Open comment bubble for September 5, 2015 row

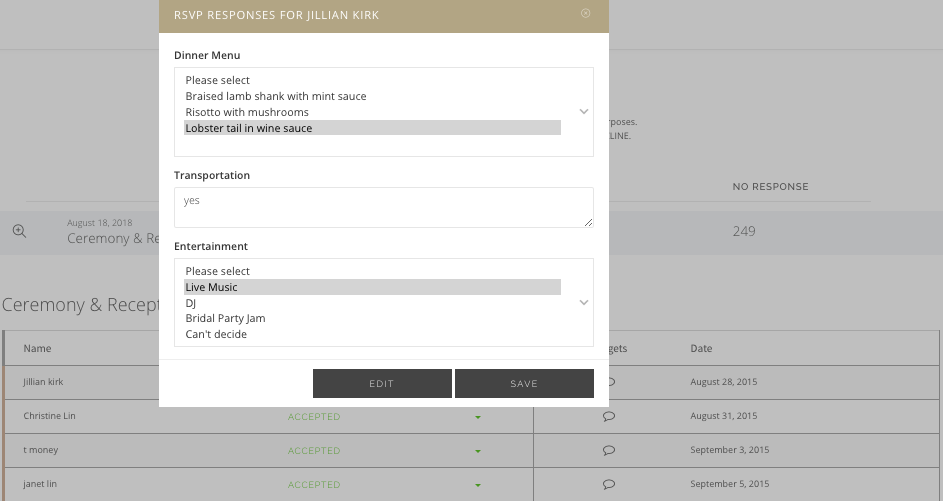tap(609, 484)
